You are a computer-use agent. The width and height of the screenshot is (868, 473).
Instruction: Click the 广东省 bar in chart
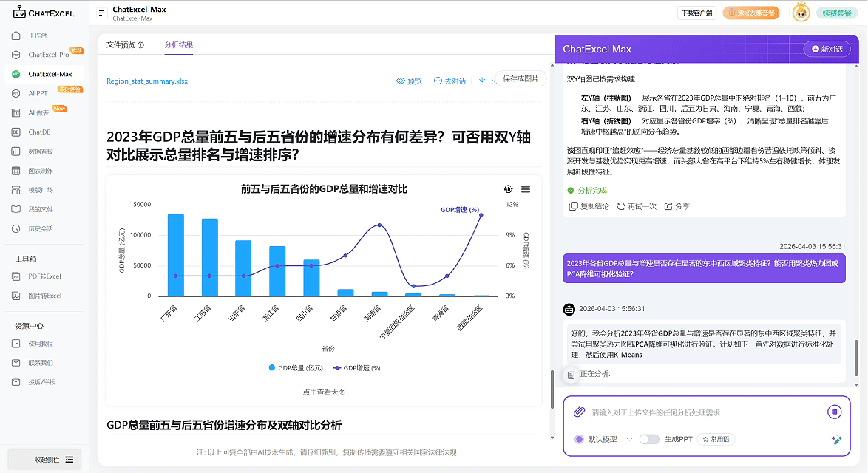[x=175, y=255]
